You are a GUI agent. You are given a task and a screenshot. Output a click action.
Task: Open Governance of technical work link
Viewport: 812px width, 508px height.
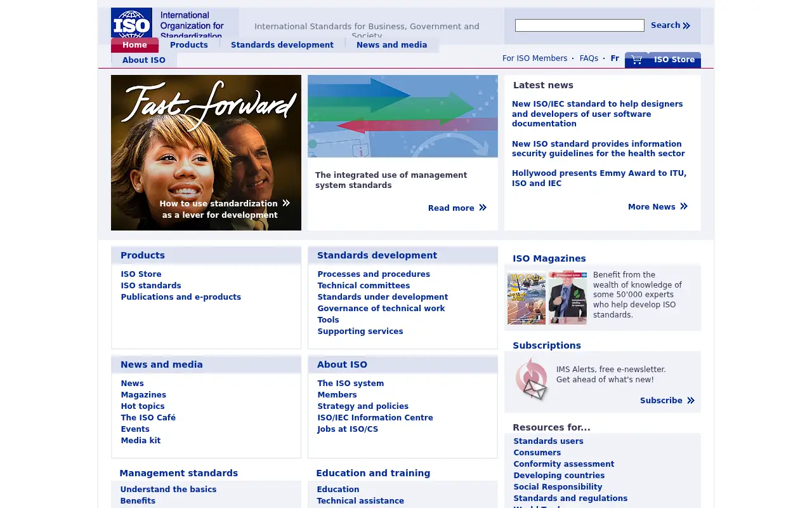(x=381, y=309)
